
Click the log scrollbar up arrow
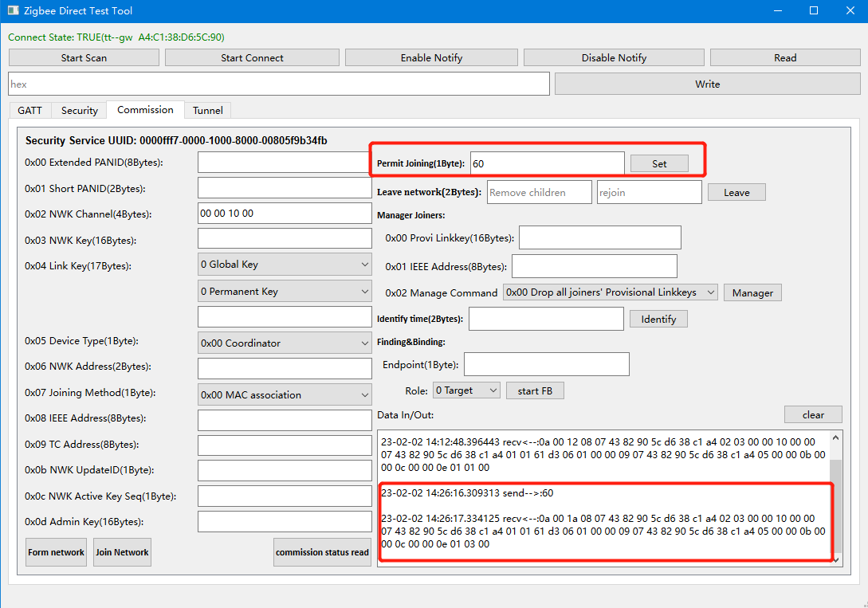tap(836, 438)
